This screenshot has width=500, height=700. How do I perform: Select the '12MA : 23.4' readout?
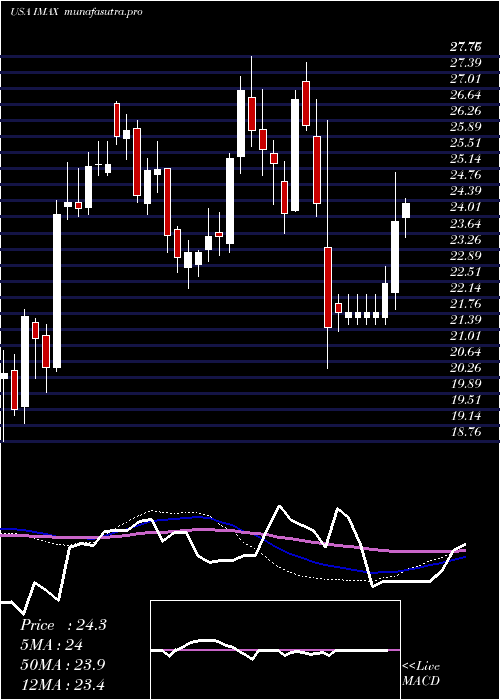[62, 684]
